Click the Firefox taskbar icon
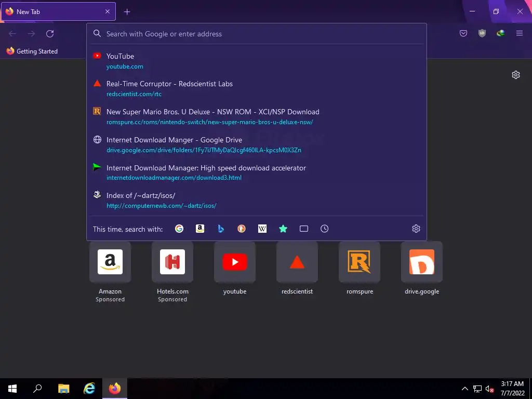Viewport: 532px width, 399px height. [x=115, y=389]
